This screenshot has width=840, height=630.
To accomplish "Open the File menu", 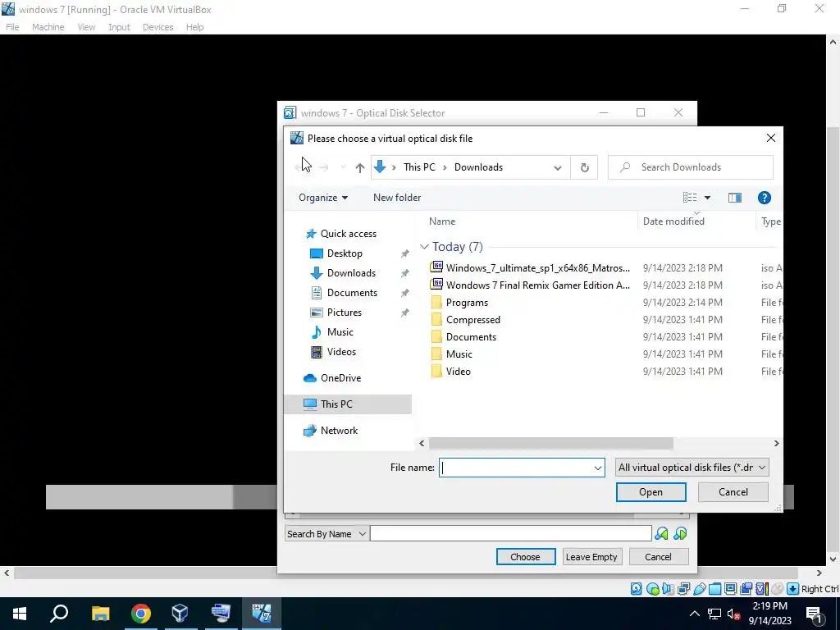I will click(12, 27).
